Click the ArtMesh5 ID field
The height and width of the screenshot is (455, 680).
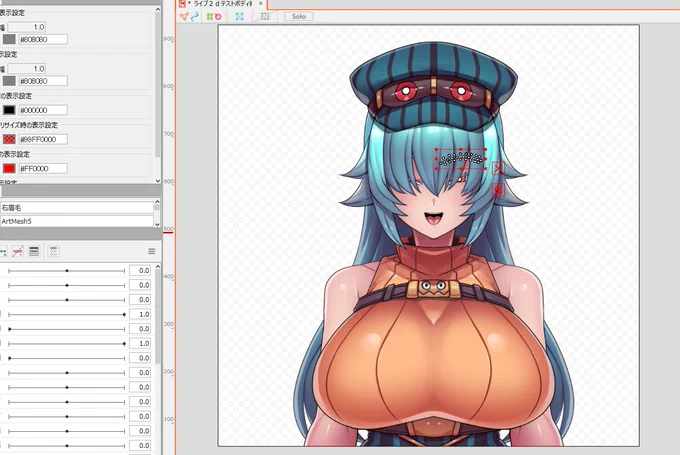pyautogui.click(x=77, y=221)
